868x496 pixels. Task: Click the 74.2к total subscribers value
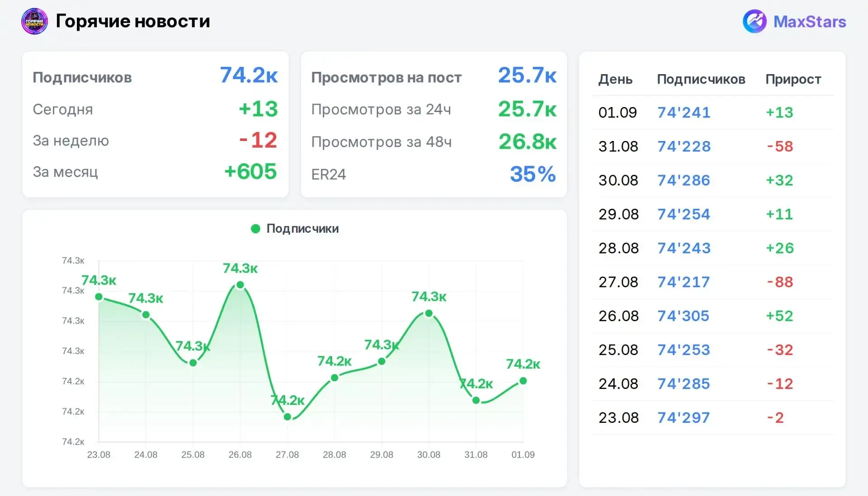[249, 75]
